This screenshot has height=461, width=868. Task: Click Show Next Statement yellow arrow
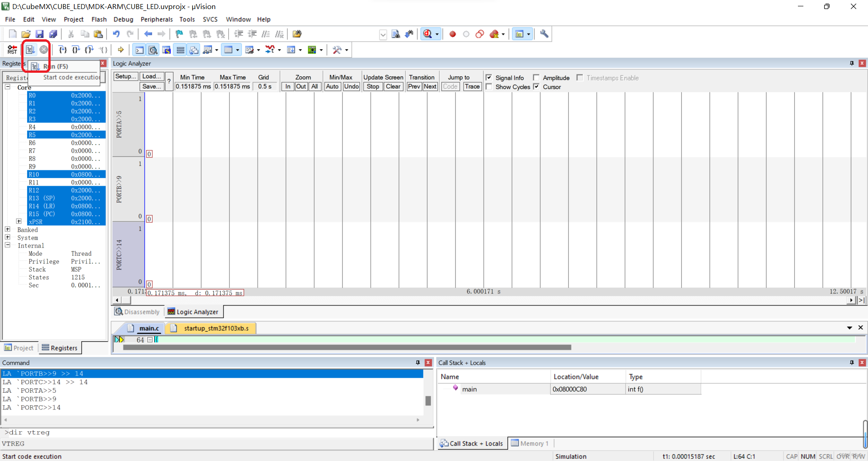121,50
